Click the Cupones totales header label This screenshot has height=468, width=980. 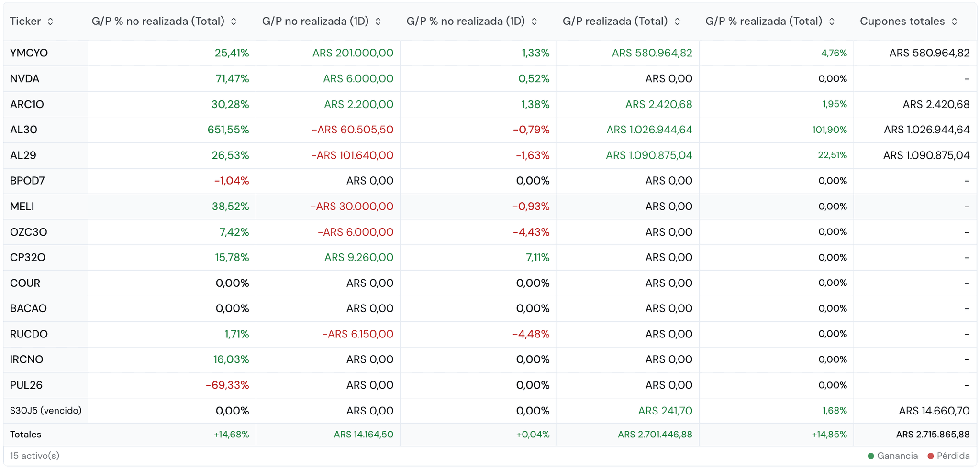coord(902,22)
